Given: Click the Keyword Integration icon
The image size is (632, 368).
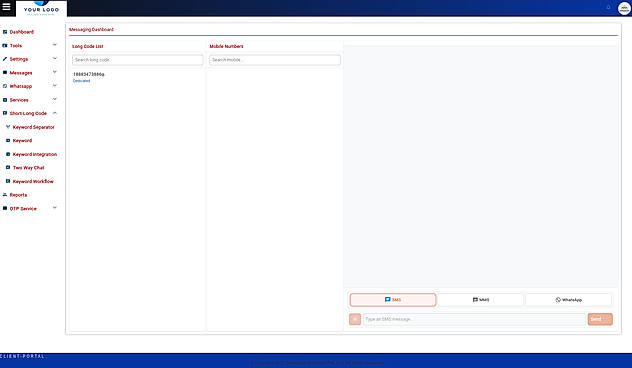Looking at the screenshot, I should point(8,154).
